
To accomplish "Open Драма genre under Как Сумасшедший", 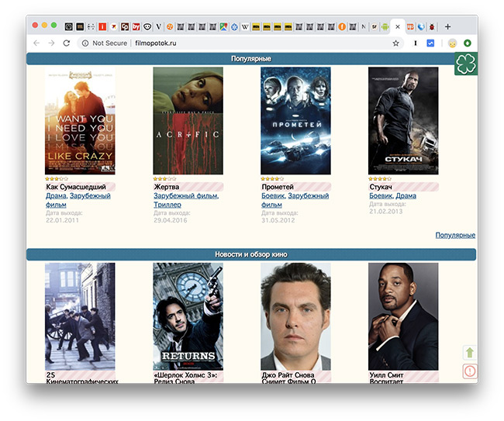I will 56,195.
